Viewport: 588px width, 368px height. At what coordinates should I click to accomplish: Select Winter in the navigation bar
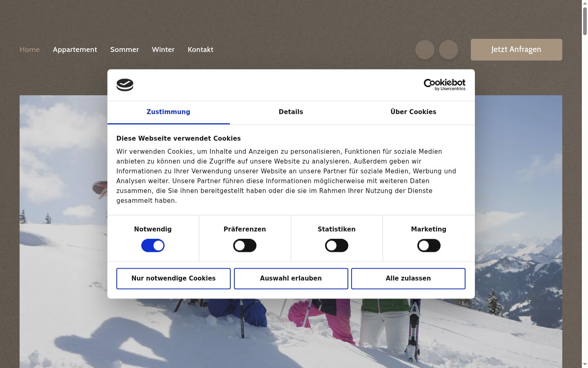[163, 49]
